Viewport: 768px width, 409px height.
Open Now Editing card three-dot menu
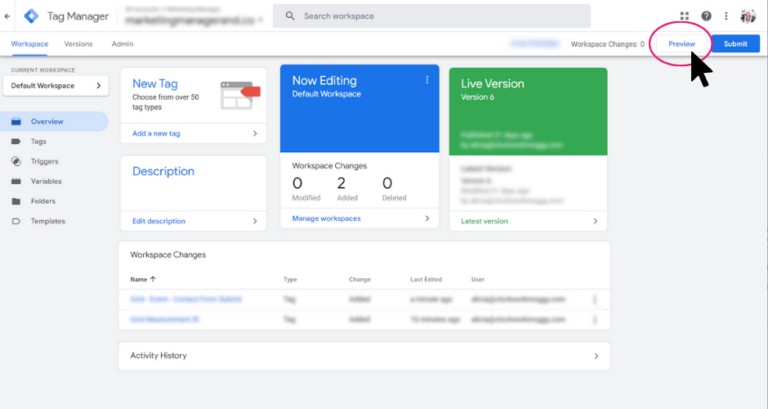pos(427,80)
